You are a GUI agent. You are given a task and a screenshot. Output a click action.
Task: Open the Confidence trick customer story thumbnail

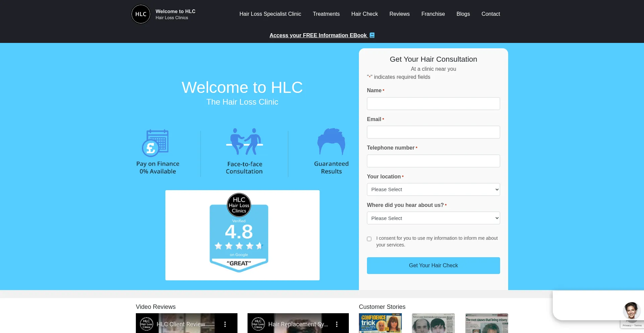tap(380, 323)
